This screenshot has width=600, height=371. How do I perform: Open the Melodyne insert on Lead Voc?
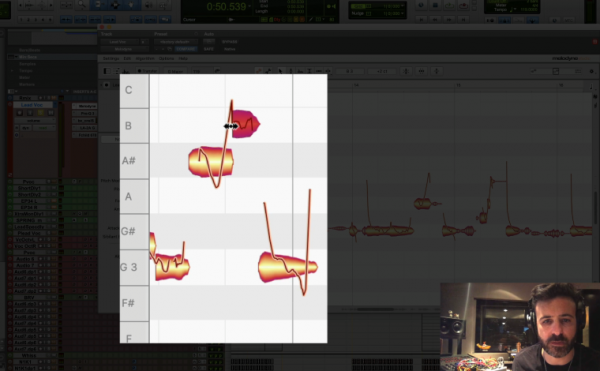point(85,106)
